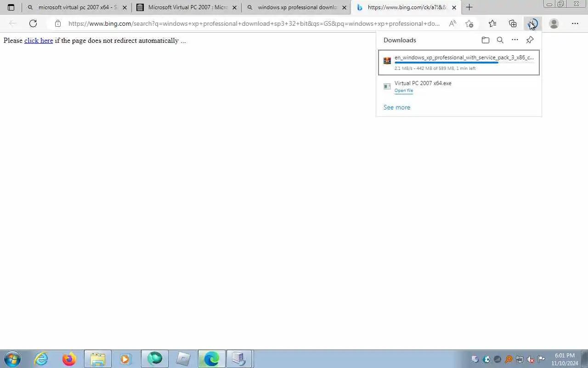588x368 pixels.
Task: Close the bing.com/ck/a tab
Action: point(454,7)
